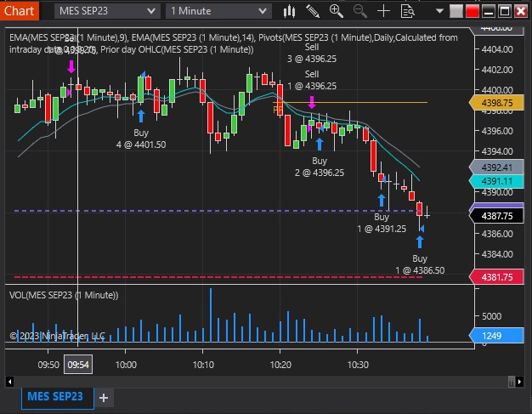Click the horizontal scrollbar thumb handle

[512, 382]
